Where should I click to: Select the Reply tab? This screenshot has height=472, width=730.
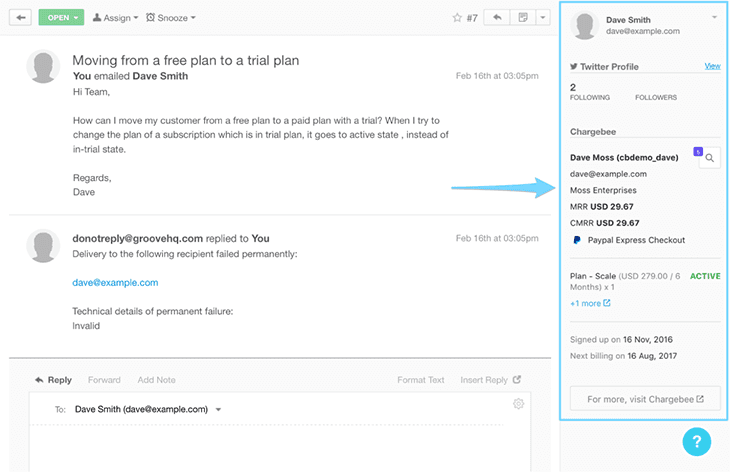pyautogui.click(x=54, y=380)
